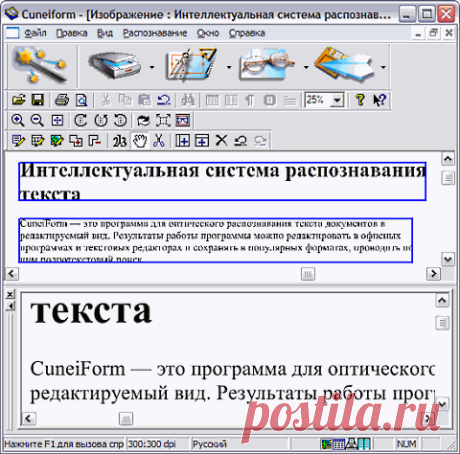The height and width of the screenshot is (454, 460).
Task: Click image pane scroll right arrow
Action: (x=433, y=274)
